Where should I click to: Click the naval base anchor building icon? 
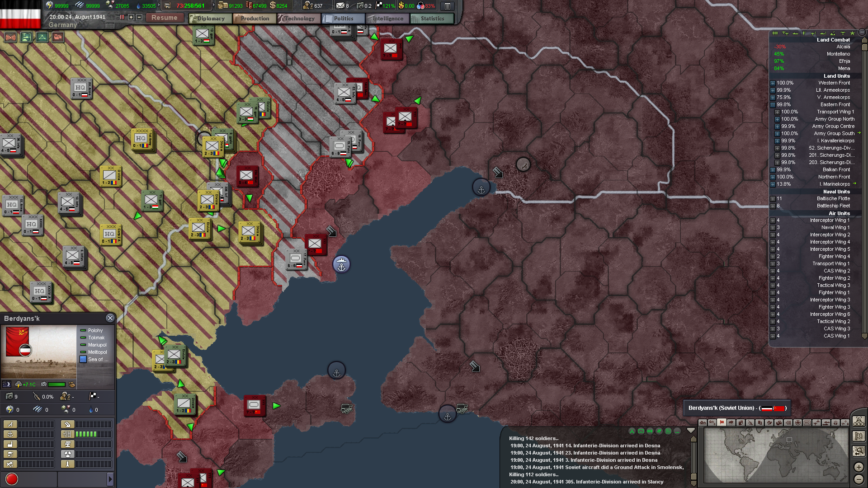pyautogui.click(x=10, y=434)
